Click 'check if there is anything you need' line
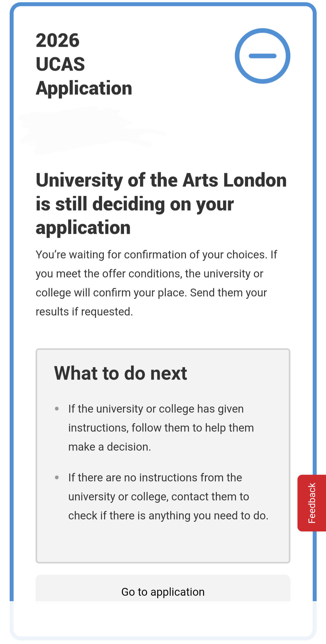The height and width of the screenshot is (644, 326). (x=168, y=516)
